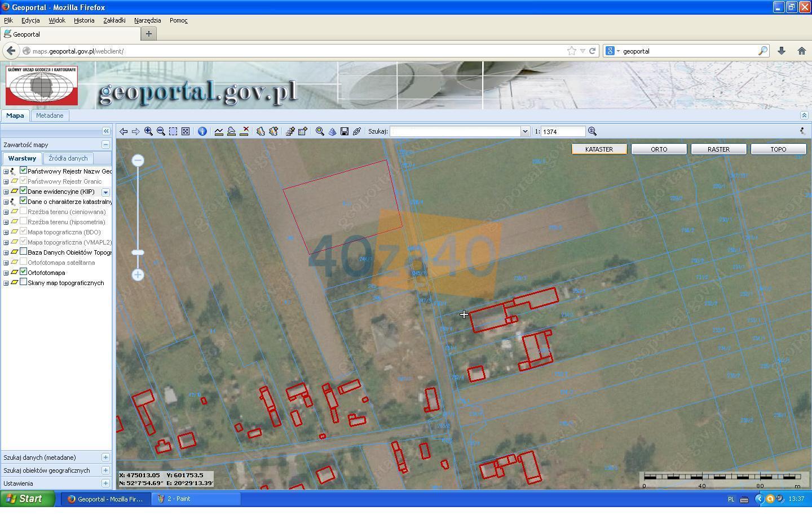
Task: Click Firefox downloads arrow icon
Action: pos(782,51)
